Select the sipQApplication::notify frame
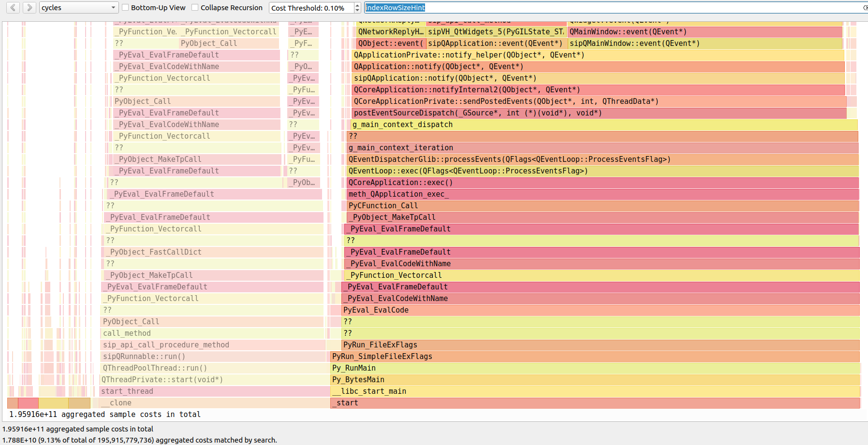This screenshot has height=445, width=868. 599,78
